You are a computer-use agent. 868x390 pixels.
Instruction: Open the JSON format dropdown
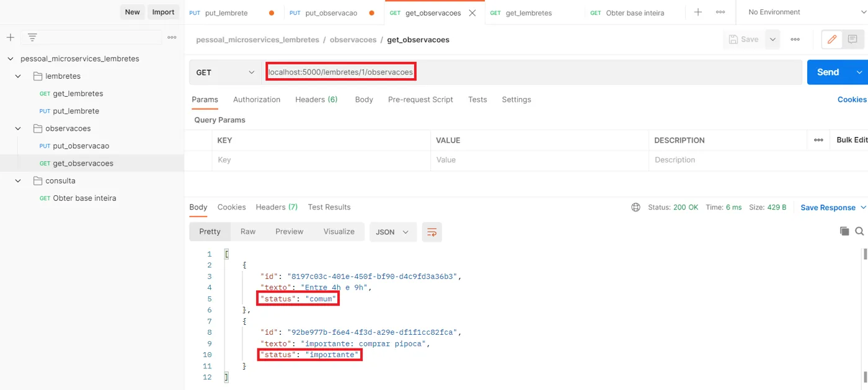click(393, 232)
